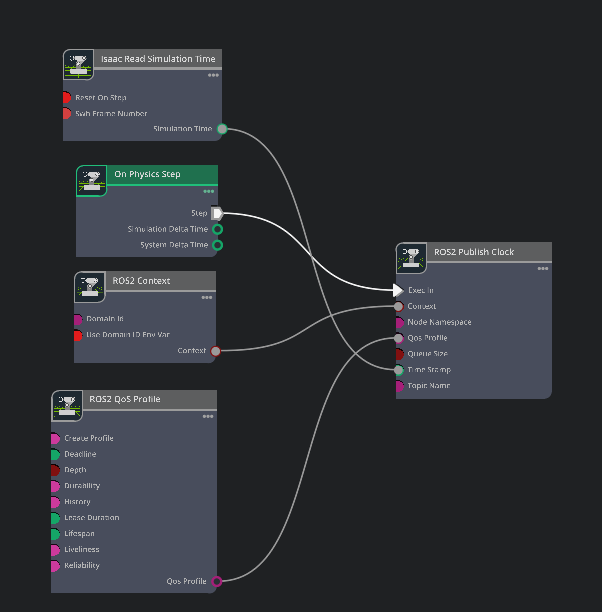
Task: Click the ROS2 Context node icon
Action: tap(90, 287)
